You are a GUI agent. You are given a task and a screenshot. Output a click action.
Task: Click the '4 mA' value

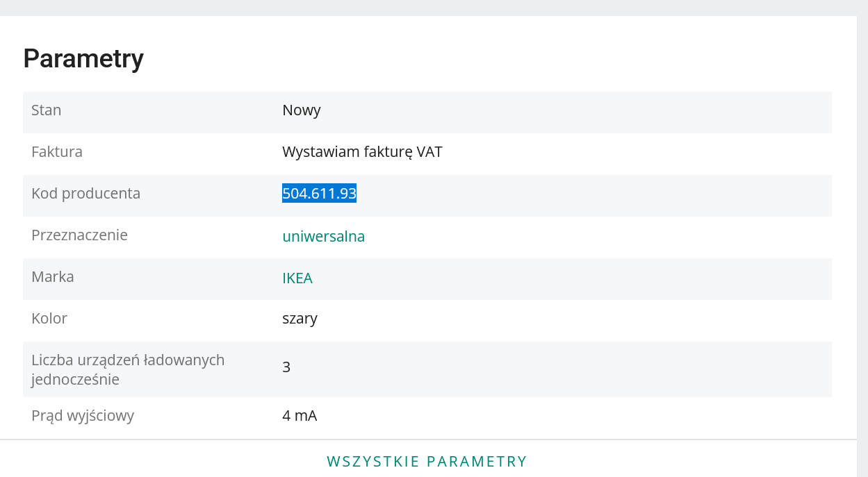tap(300, 416)
